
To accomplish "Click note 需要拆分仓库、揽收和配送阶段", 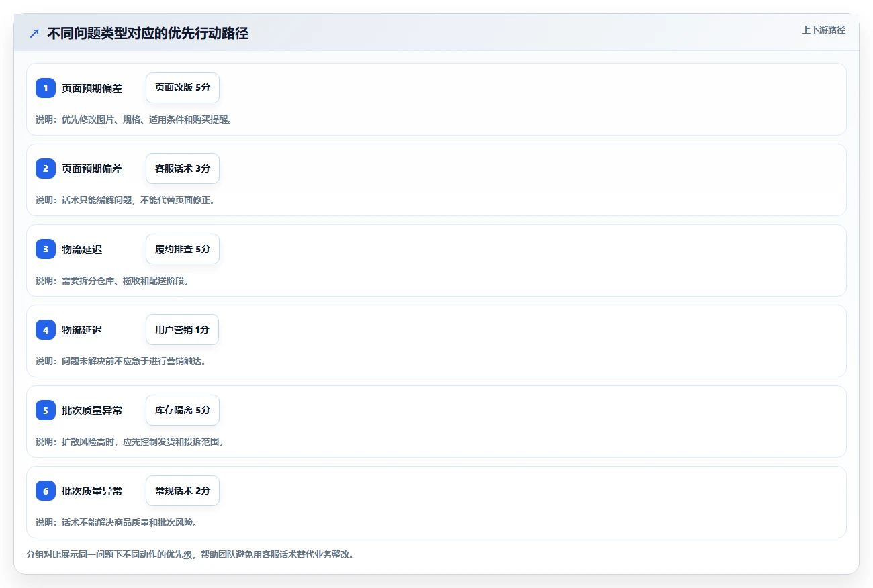I will pyautogui.click(x=112, y=281).
